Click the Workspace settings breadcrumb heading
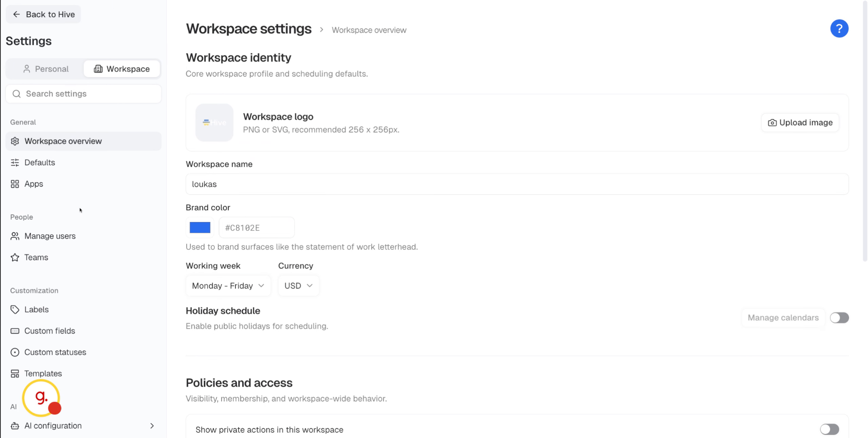The width and height of the screenshot is (868, 438). [x=249, y=29]
